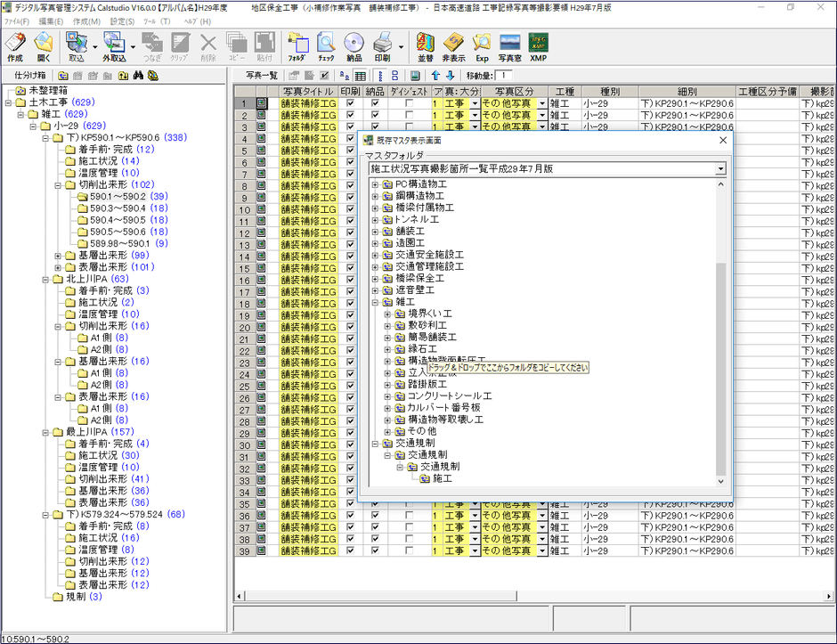Toggle the 納品 checkbox in row 1

click(375, 104)
